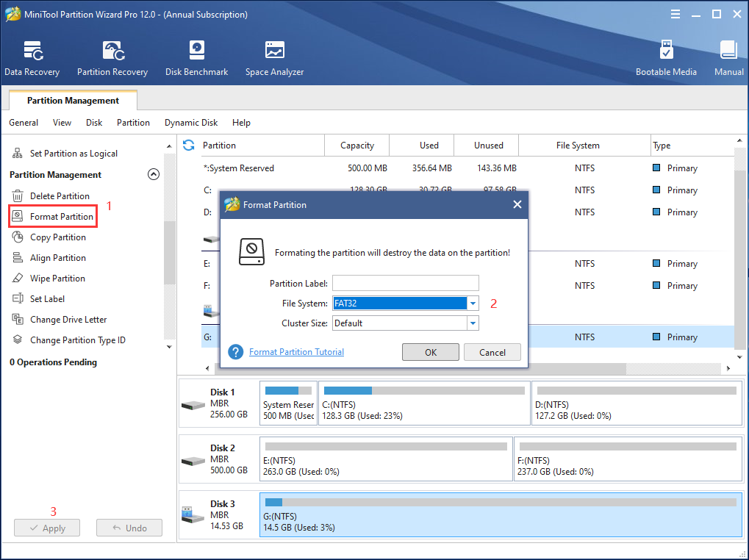749x560 pixels.
Task: Open the Format Partition Tutorial link
Action: pos(297,352)
